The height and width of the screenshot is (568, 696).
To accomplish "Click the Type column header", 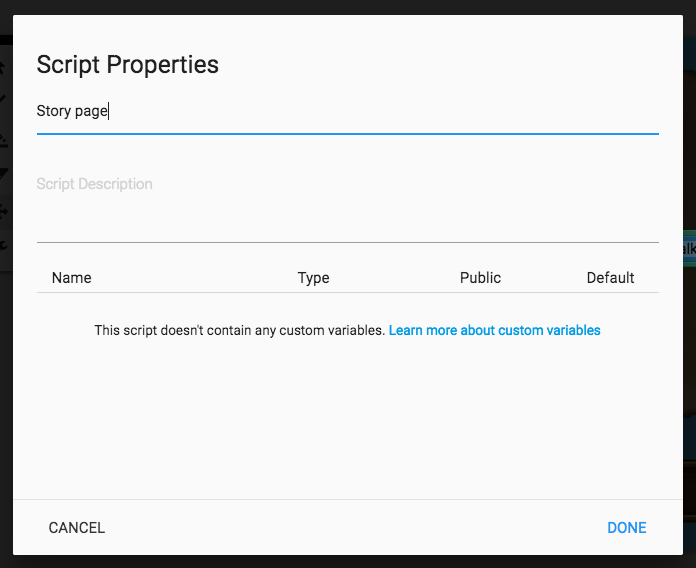I will [313, 278].
